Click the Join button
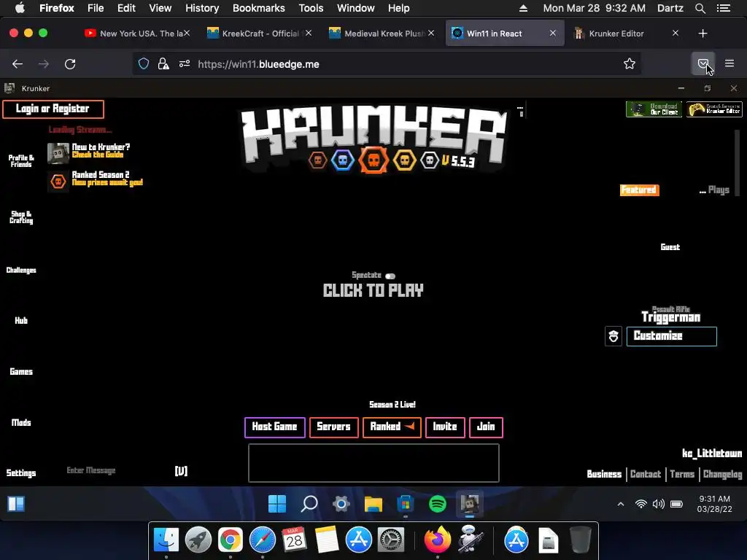This screenshot has height=560, width=747. point(486,427)
